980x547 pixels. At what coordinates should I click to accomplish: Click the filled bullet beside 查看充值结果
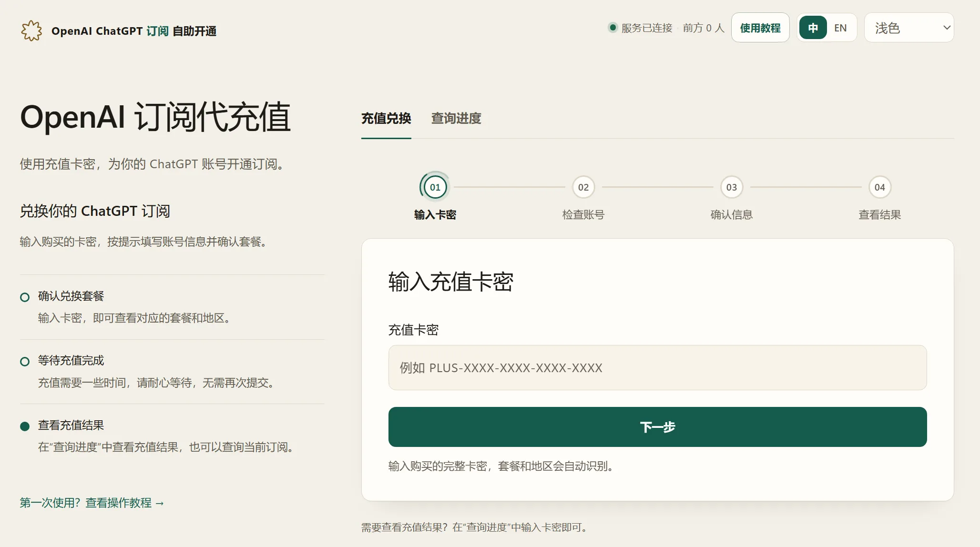(25, 426)
